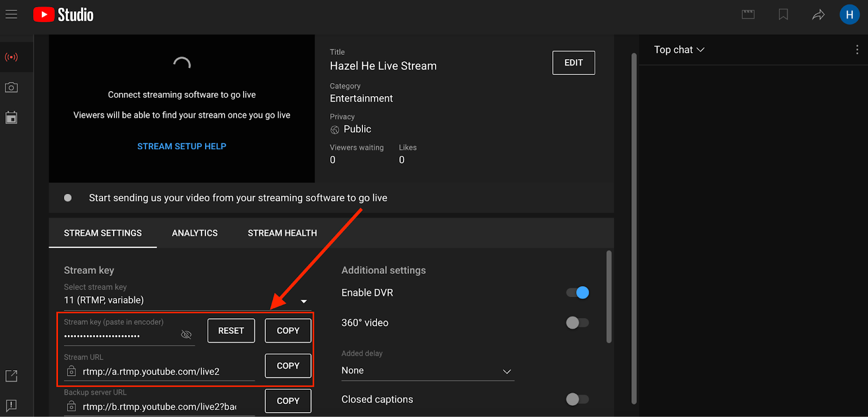
Task: Click the lock icon beside Backup server URL
Action: point(71,407)
